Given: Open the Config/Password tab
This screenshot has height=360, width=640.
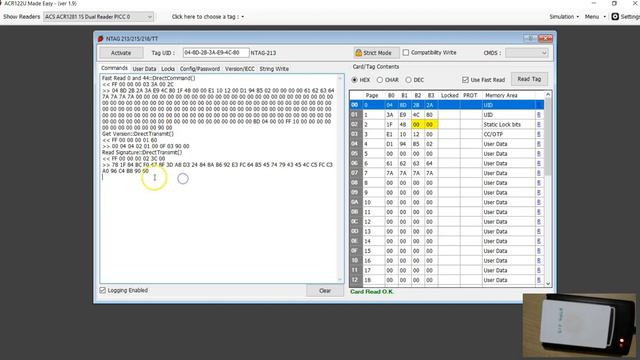Looking at the screenshot, I should (200, 69).
